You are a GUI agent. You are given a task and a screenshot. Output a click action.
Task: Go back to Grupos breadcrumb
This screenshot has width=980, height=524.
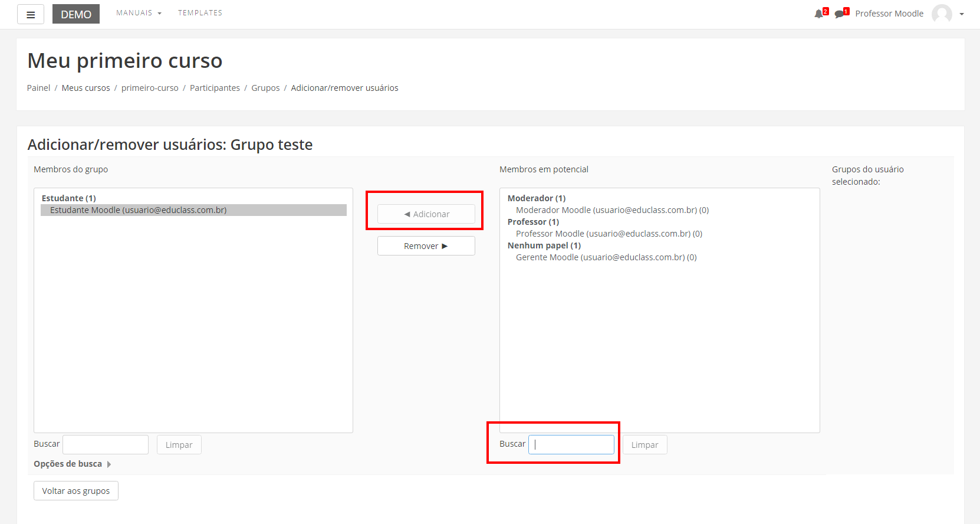pos(265,88)
